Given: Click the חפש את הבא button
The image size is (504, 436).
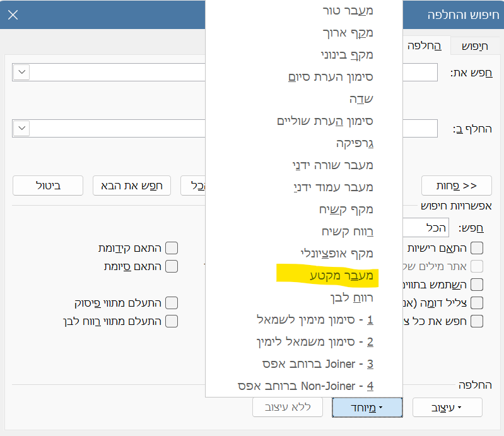Looking at the screenshot, I should [132, 186].
